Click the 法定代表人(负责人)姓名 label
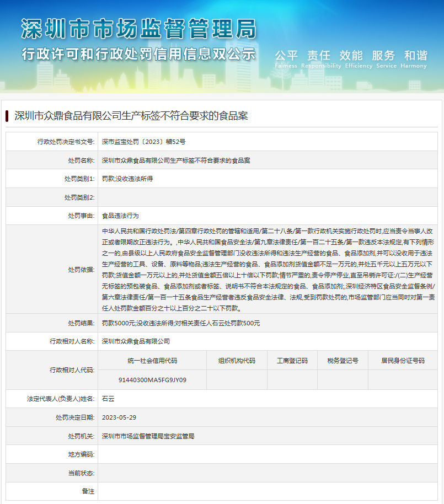Image resolution: width=444 pixels, height=504 pixels. point(61,399)
